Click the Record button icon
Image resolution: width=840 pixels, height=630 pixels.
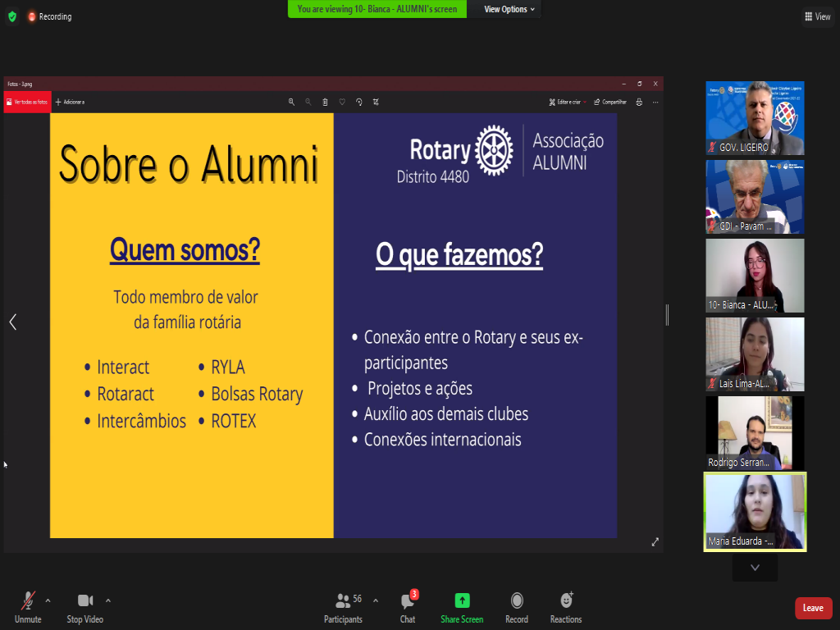(517, 601)
